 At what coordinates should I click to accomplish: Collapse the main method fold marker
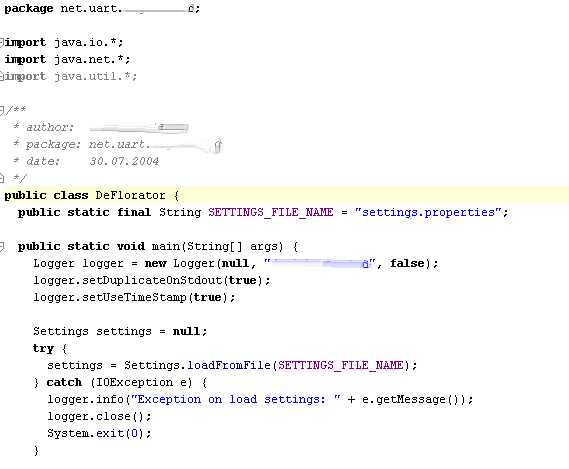click(x=1, y=247)
